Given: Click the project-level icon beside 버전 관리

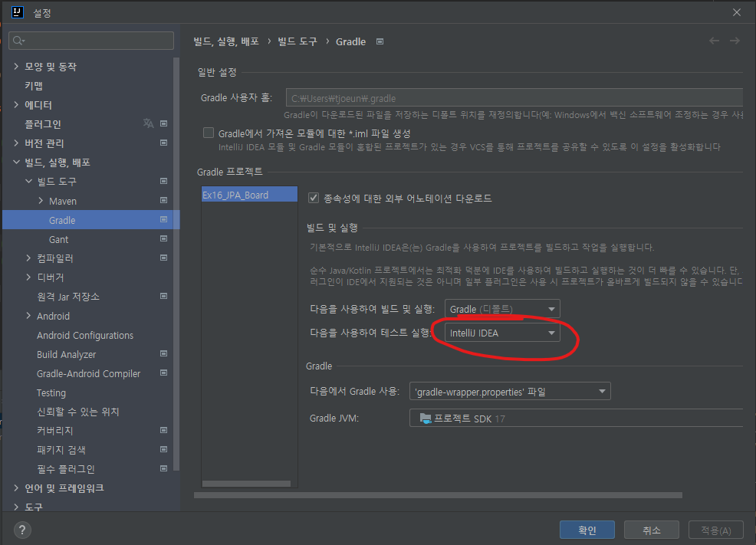Looking at the screenshot, I should pos(164,143).
